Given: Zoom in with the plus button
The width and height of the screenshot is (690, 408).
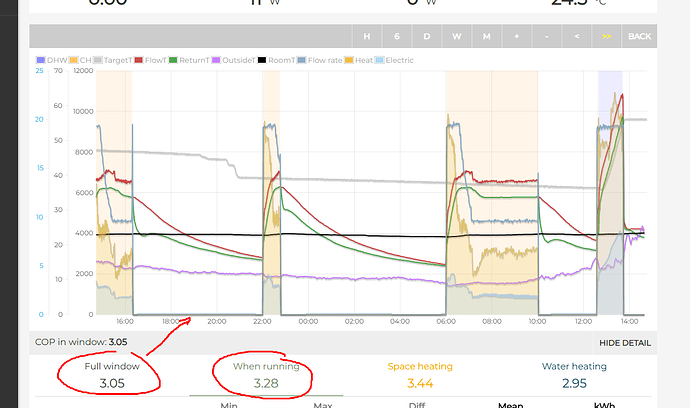Looking at the screenshot, I should 517,36.
